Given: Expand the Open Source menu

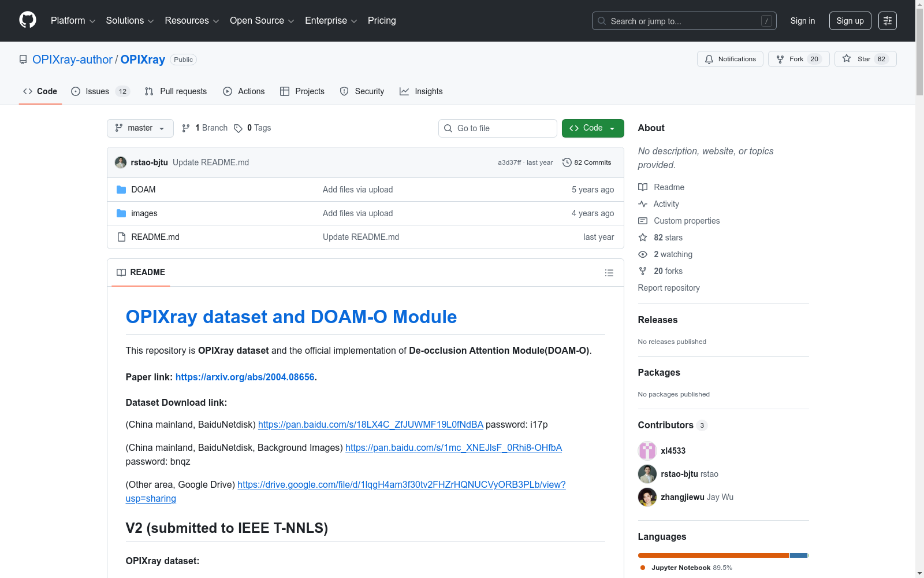Looking at the screenshot, I should pyautogui.click(x=262, y=21).
